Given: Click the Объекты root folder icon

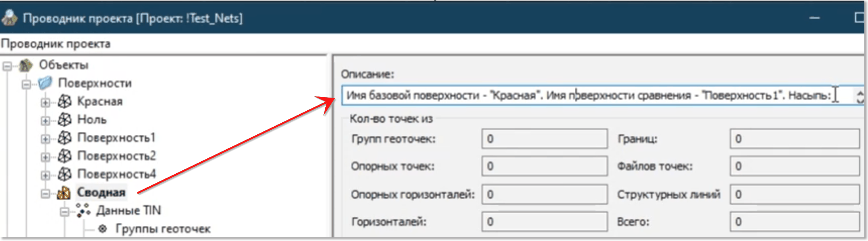Looking at the screenshot, I should pos(26,65).
